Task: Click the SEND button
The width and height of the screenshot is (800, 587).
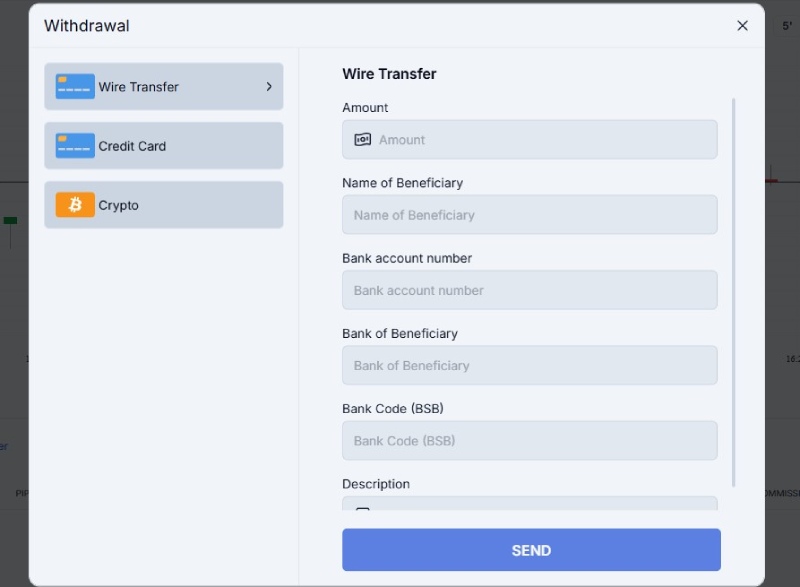Action: click(531, 550)
